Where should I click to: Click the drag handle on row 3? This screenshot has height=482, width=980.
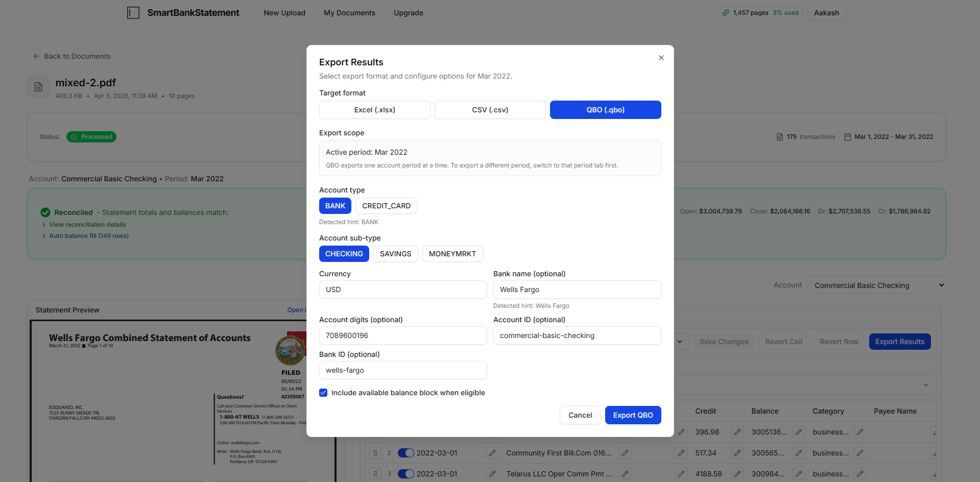[375, 473]
